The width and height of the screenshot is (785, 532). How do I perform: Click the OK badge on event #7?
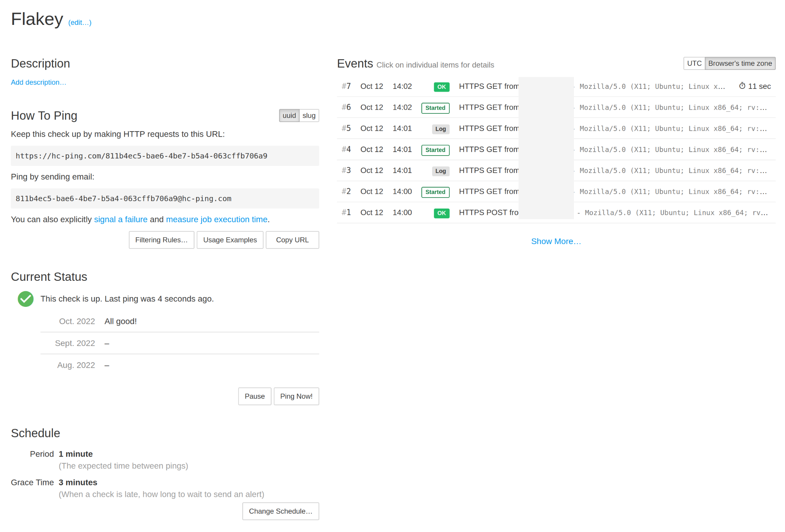tap(441, 87)
